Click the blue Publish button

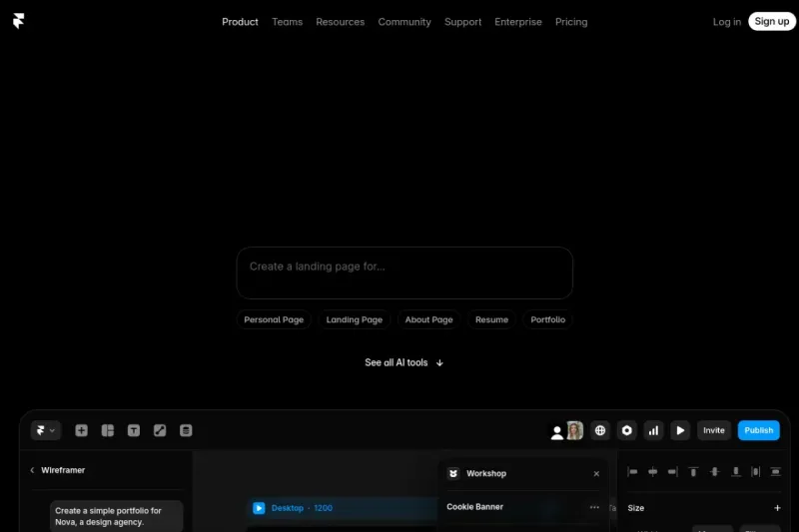758,430
